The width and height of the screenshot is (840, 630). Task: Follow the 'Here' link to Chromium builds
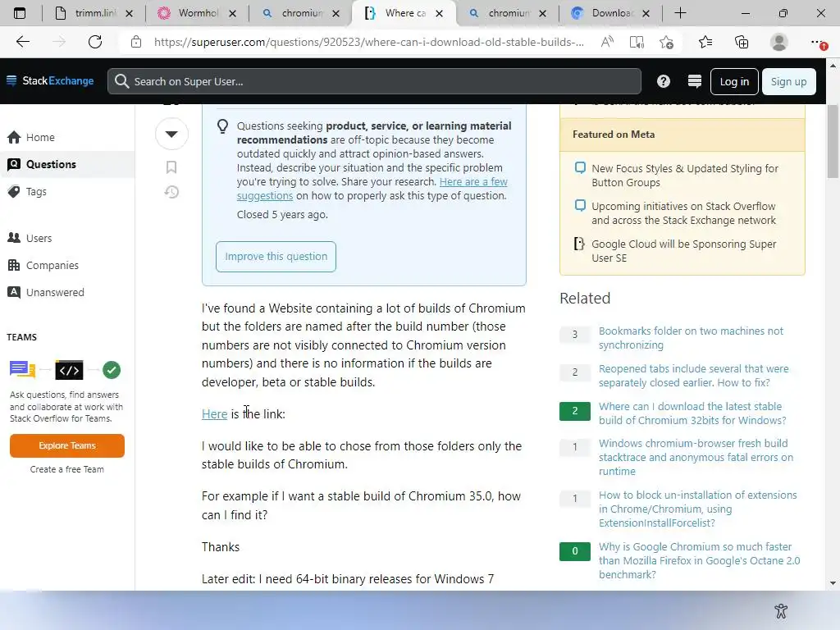pos(214,414)
